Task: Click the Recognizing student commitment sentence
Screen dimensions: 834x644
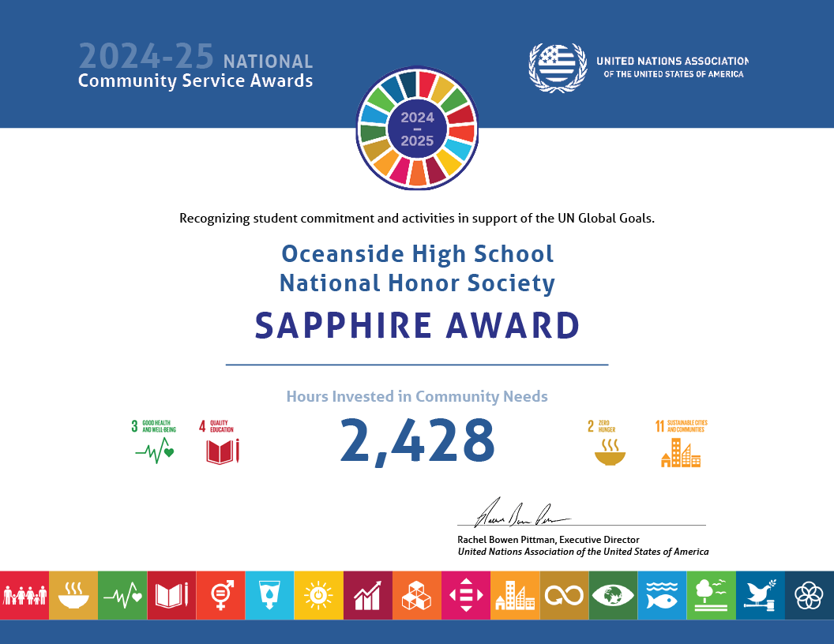Action: coord(417,219)
